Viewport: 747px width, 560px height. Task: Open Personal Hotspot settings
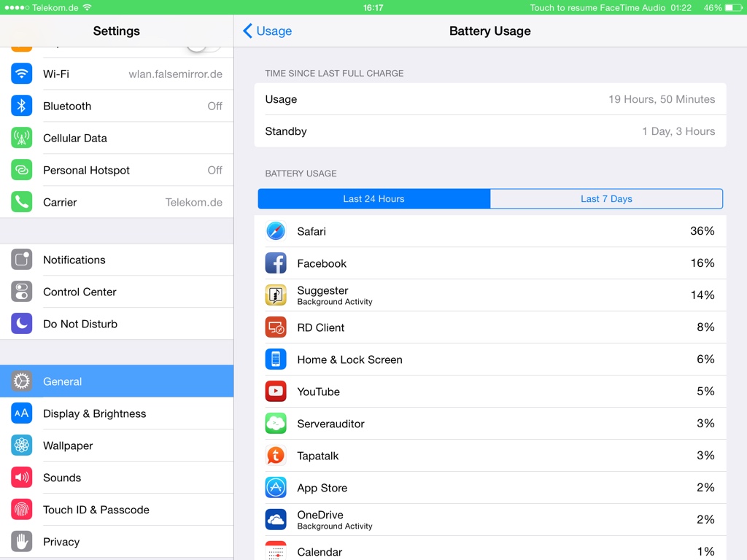coord(117,170)
